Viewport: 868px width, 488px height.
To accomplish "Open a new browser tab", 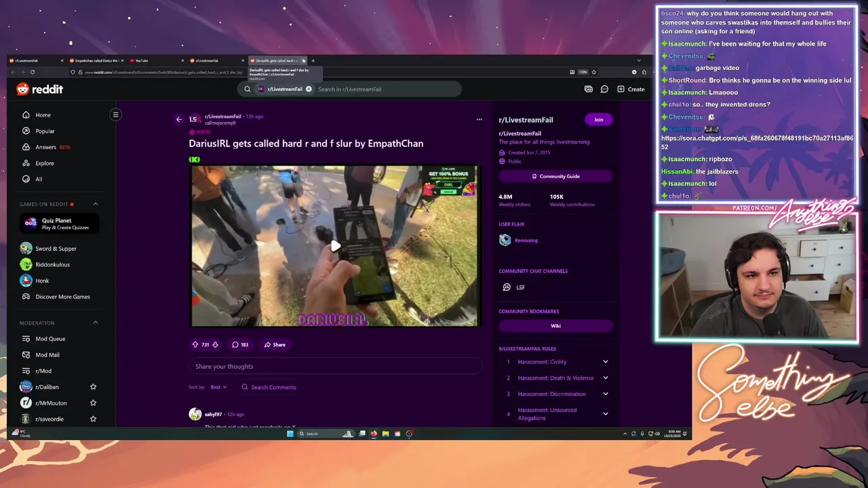I will (313, 60).
